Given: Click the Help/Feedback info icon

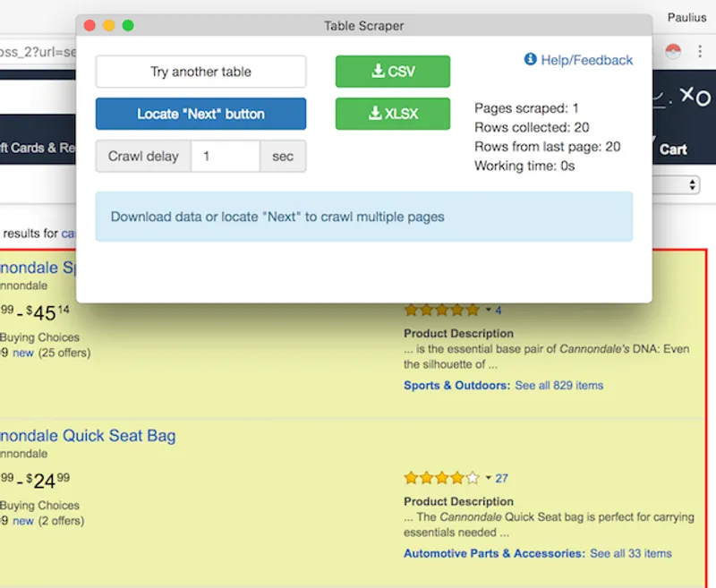Looking at the screenshot, I should click(530, 60).
